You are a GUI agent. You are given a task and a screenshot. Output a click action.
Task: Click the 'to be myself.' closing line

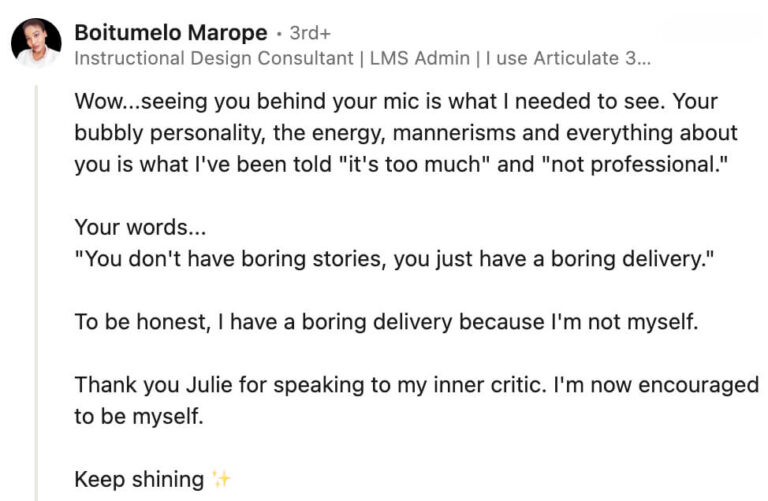[x=139, y=416]
